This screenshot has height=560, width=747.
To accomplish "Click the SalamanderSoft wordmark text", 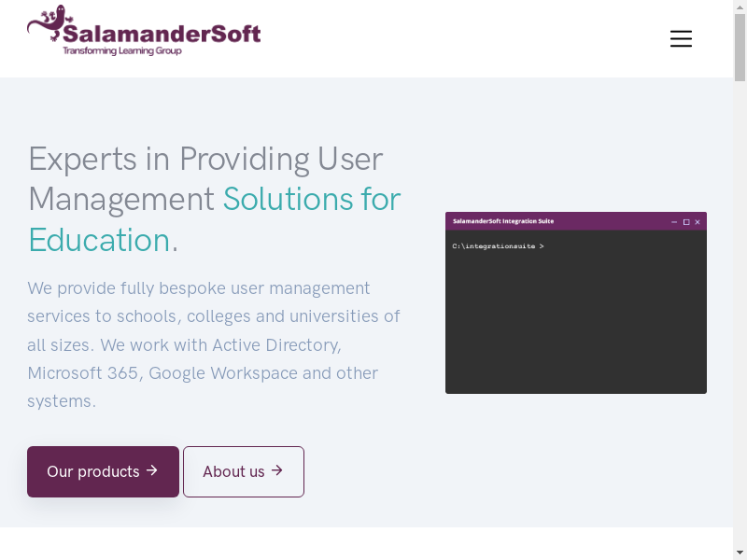I will pyautogui.click(x=161, y=34).
